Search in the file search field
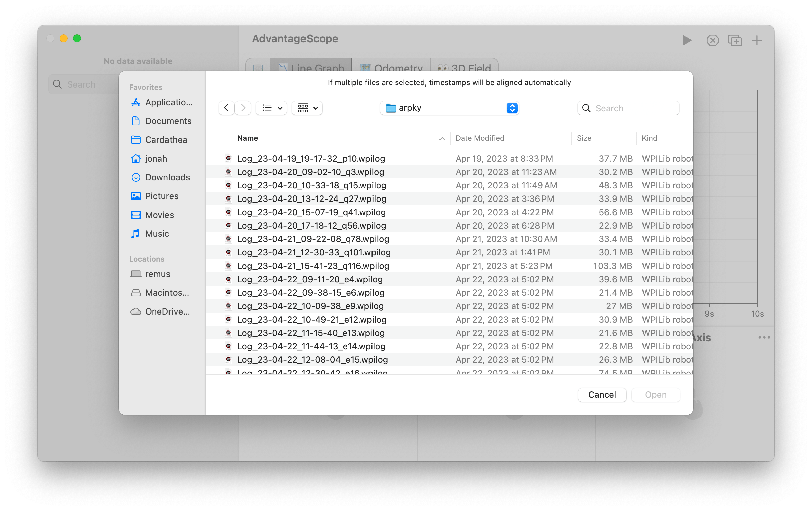812x511 pixels. pos(634,108)
